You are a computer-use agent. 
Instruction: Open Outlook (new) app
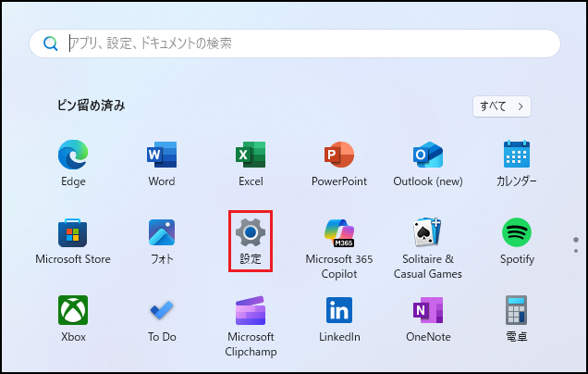[x=428, y=155]
